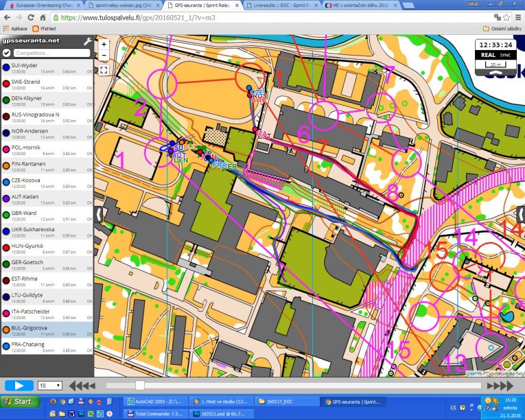
Task: Toggle CZE-Kosova track visibility dot
Action: click(x=6, y=182)
